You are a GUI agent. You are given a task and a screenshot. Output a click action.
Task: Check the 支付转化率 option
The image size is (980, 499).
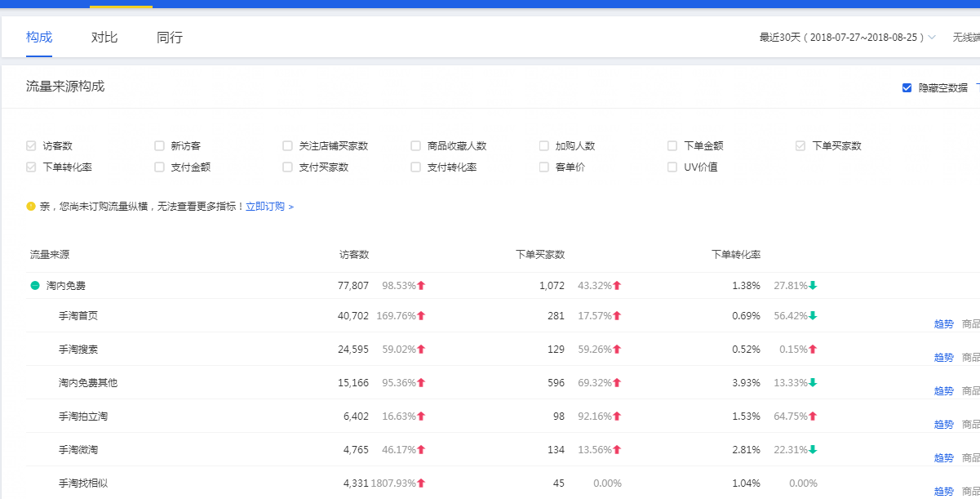point(416,167)
